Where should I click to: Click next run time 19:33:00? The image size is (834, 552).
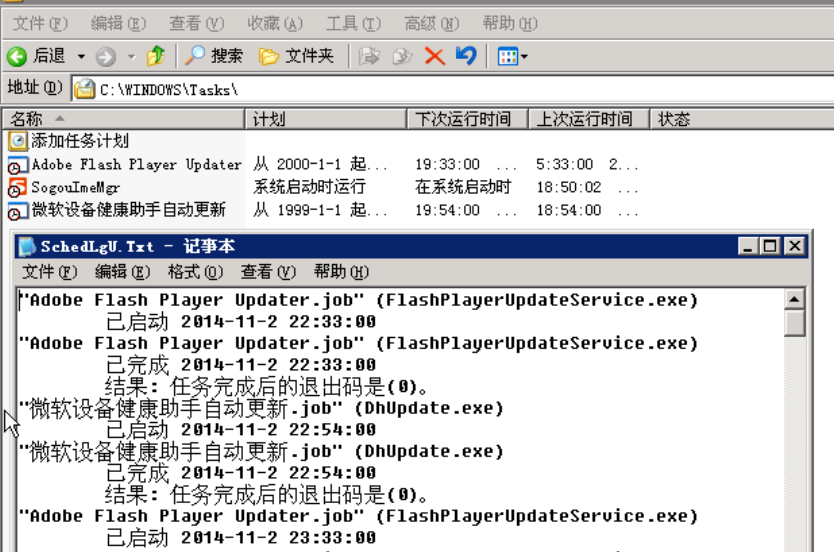coord(447,164)
